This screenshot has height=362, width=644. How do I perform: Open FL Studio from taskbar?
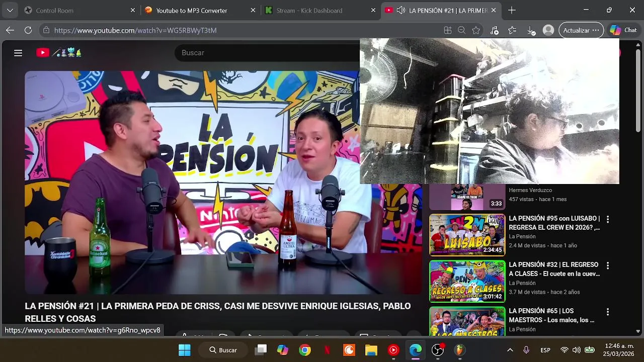(x=460, y=350)
